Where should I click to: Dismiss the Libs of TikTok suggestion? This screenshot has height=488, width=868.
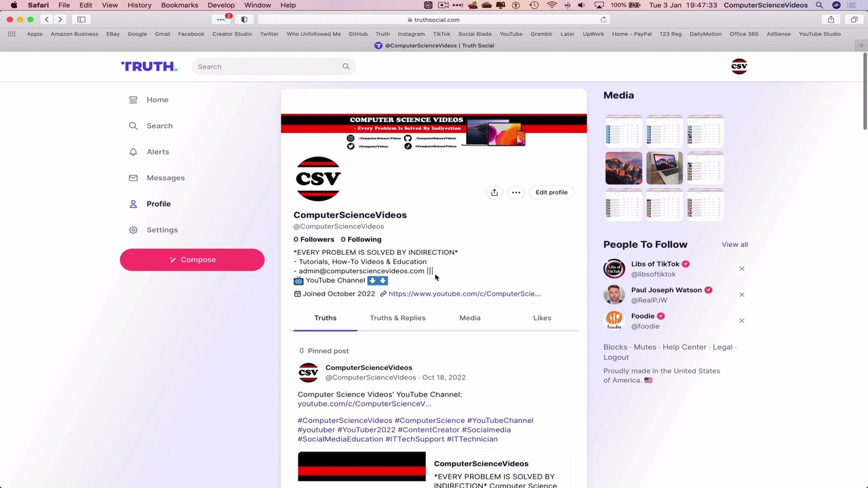(742, 269)
